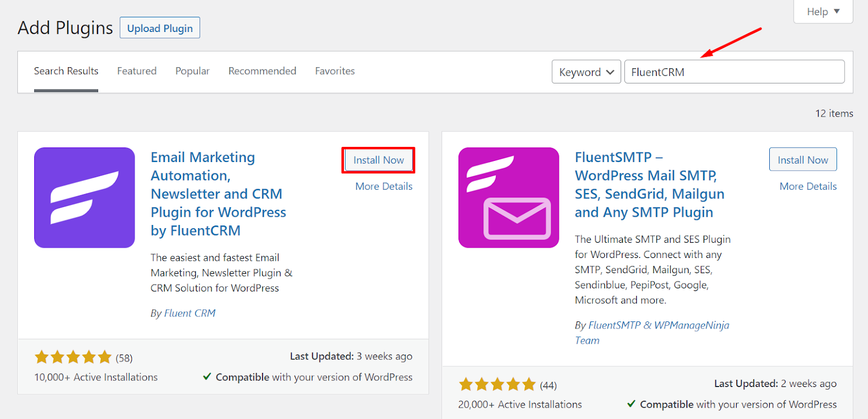Screen dimensions: 868x419
Task: Switch to the Featured tab
Action: click(x=137, y=71)
